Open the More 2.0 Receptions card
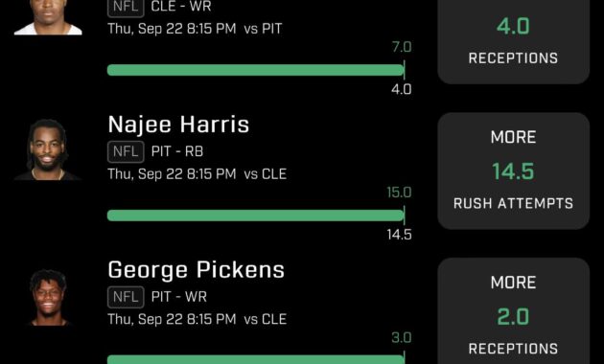Screen dimensions: 604x364 (x=514, y=311)
